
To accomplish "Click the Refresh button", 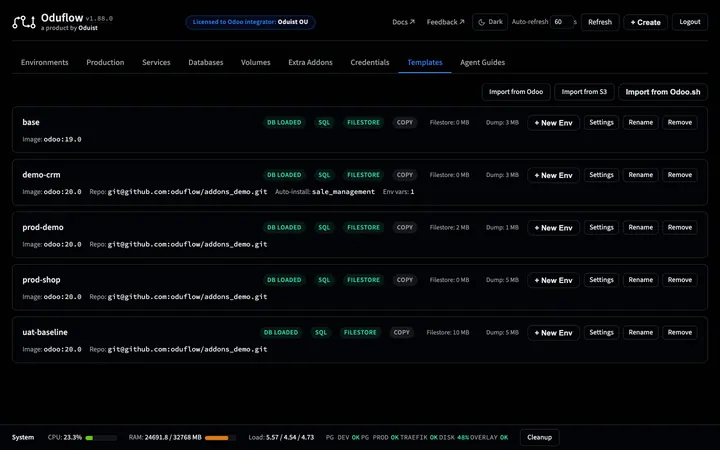I will (x=600, y=22).
